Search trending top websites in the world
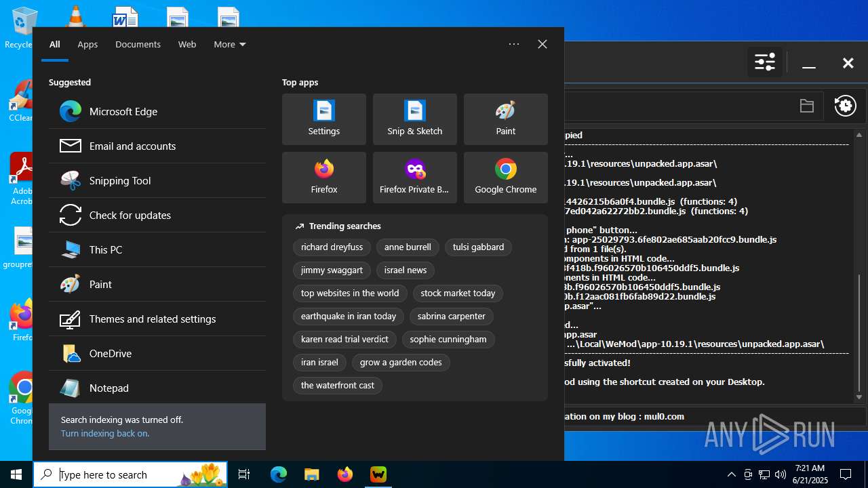Viewport: 868px width, 488px height. (x=350, y=293)
